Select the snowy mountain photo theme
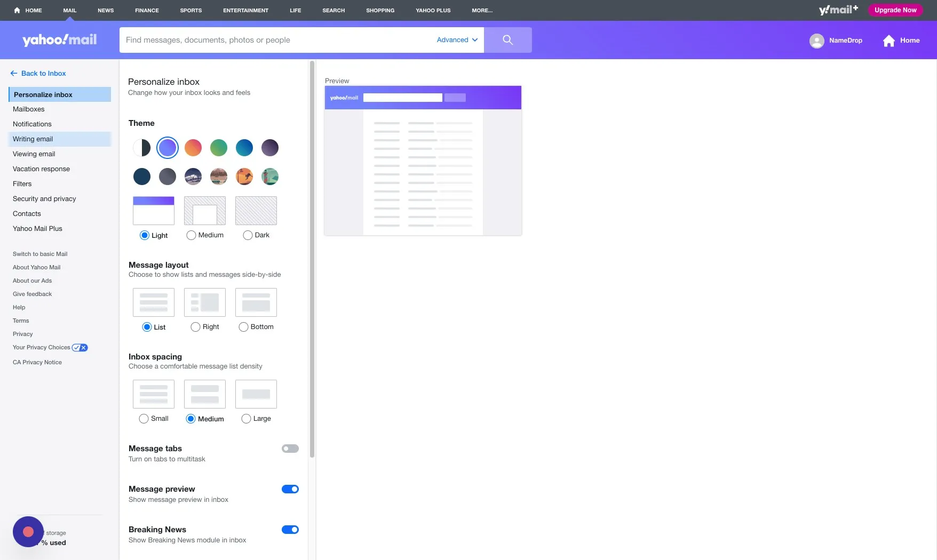937x560 pixels. tap(193, 177)
